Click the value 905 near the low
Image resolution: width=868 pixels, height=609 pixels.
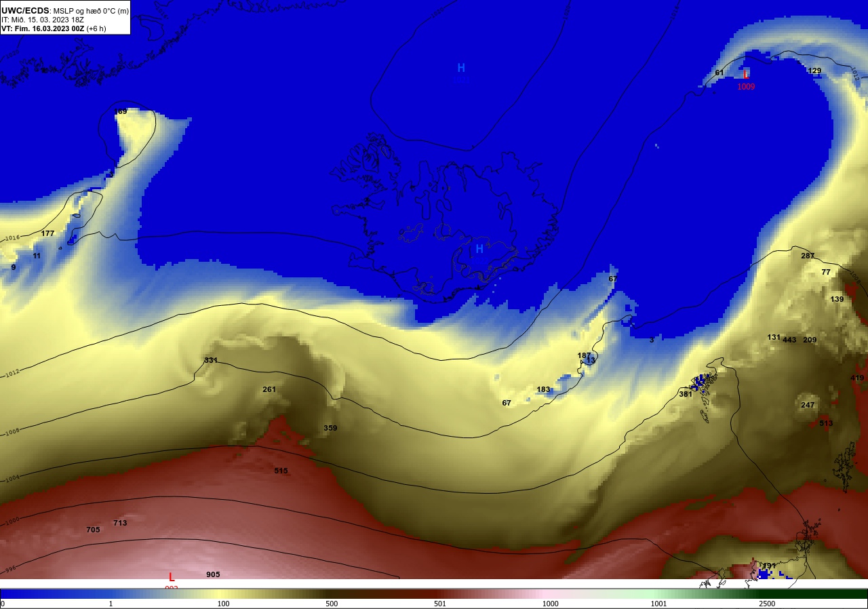tap(213, 574)
